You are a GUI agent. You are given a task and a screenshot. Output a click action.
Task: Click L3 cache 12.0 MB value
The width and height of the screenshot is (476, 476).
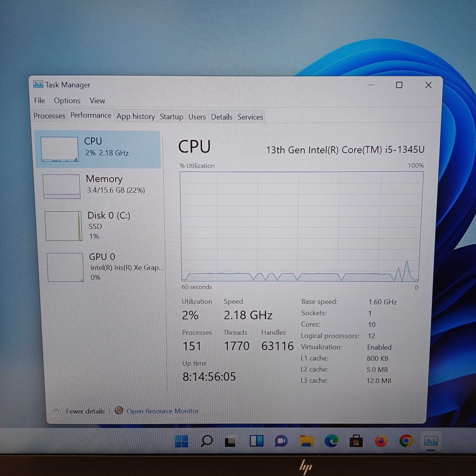point(379,381)
